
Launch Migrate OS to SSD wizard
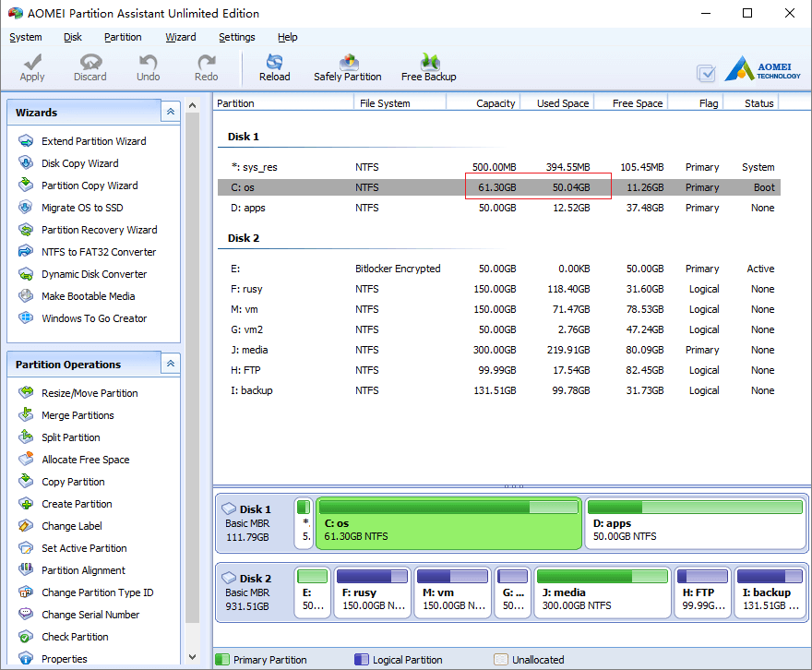82,208
